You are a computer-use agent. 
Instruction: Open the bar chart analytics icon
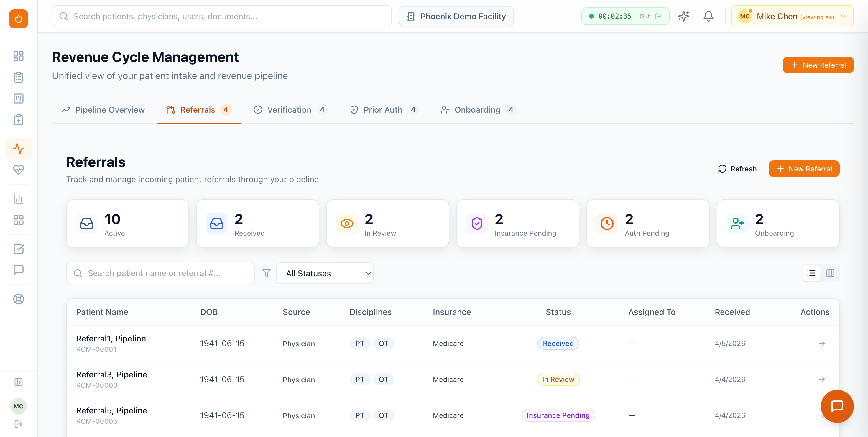(19, 198)
